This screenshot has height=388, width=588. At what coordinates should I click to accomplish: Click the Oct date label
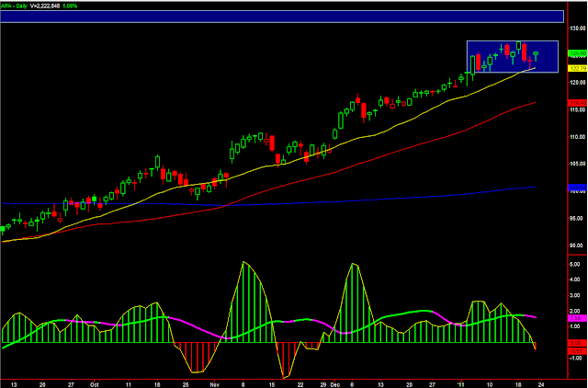point(94,384)
